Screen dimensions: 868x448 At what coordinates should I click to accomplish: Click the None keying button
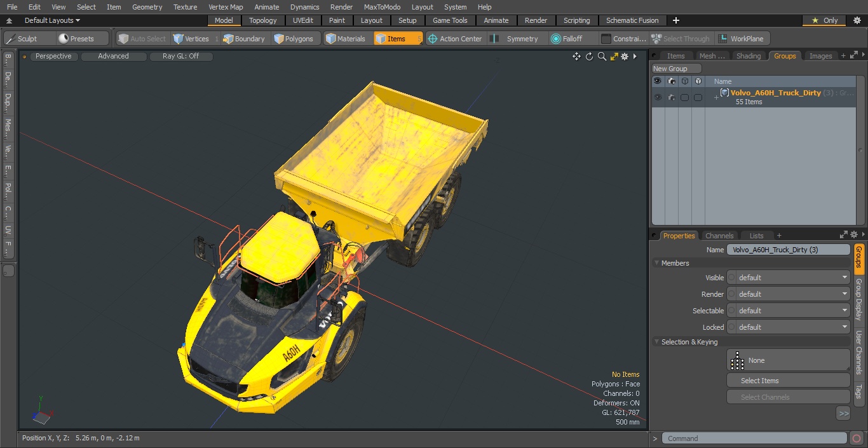point(788,360)
